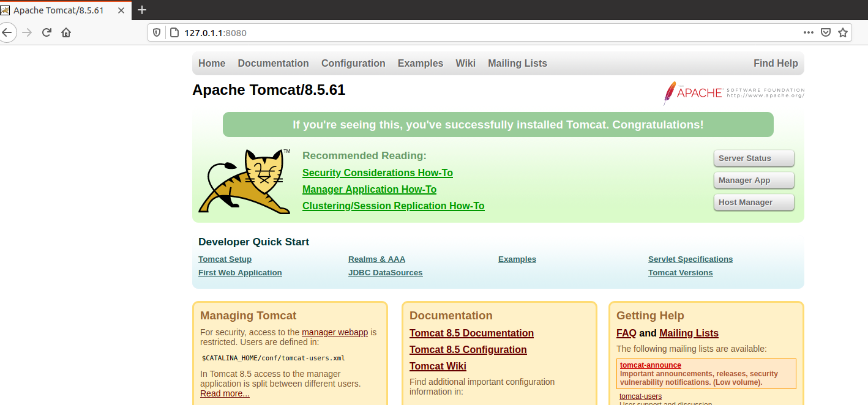This screenshot has width=868, height=405.
Task: Click the browser Forward arrow
Action: point(26,32)
